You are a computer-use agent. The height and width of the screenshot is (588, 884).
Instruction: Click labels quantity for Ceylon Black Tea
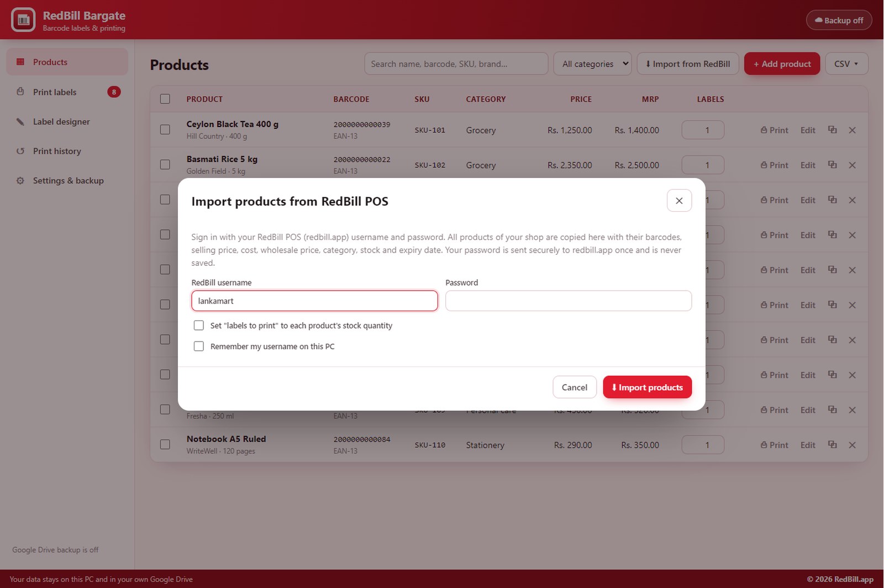click(x=703, y=130)
